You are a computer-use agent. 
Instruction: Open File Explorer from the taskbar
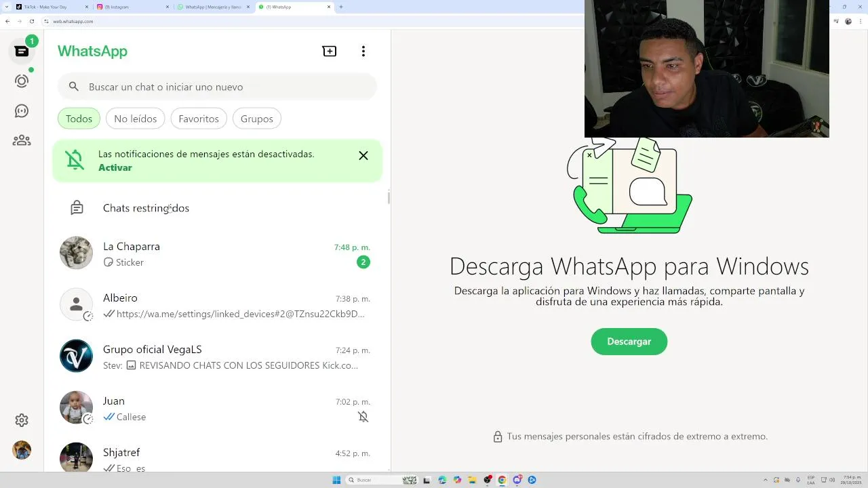coord(472,480)
